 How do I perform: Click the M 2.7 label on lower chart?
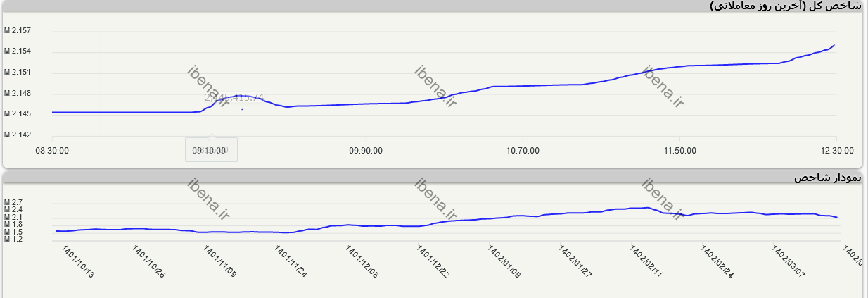coord(14,203)
